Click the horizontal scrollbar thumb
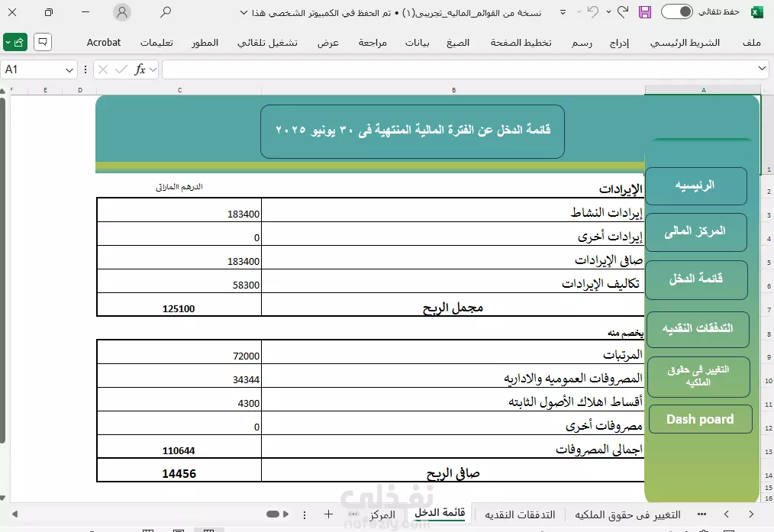This screenshot has height=532, width=774. 273,514
